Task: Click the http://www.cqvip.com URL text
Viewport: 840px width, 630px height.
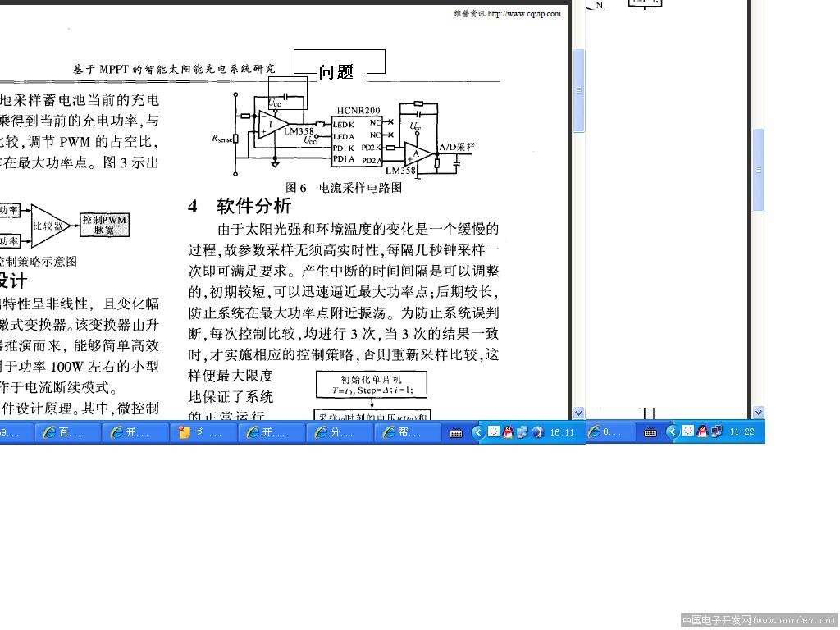Action: tap(524, 14)
